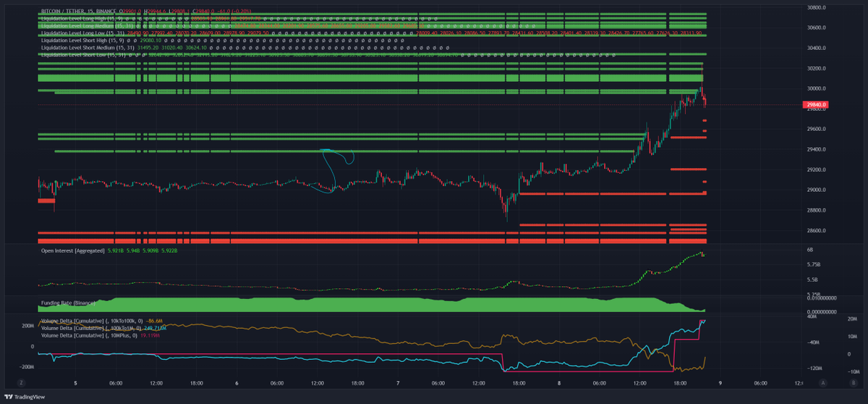Click 29000.0 on the price scale
Image resolution: width=868 pixels, height=404 pixels.
(817, 190)
